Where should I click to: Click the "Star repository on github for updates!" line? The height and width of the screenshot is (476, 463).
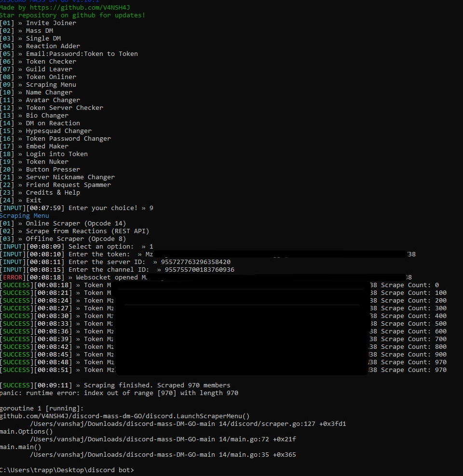(73, 15)
